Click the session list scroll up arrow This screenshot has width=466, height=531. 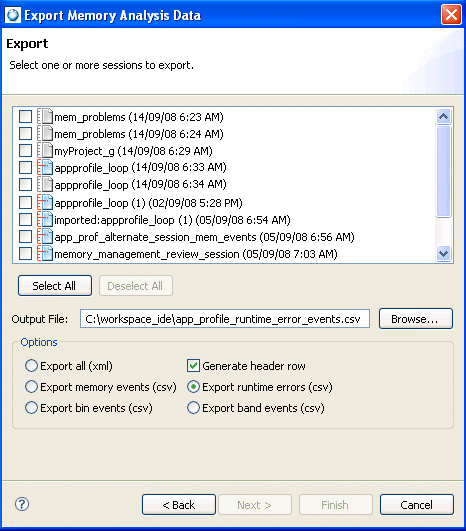coord(443,116)
